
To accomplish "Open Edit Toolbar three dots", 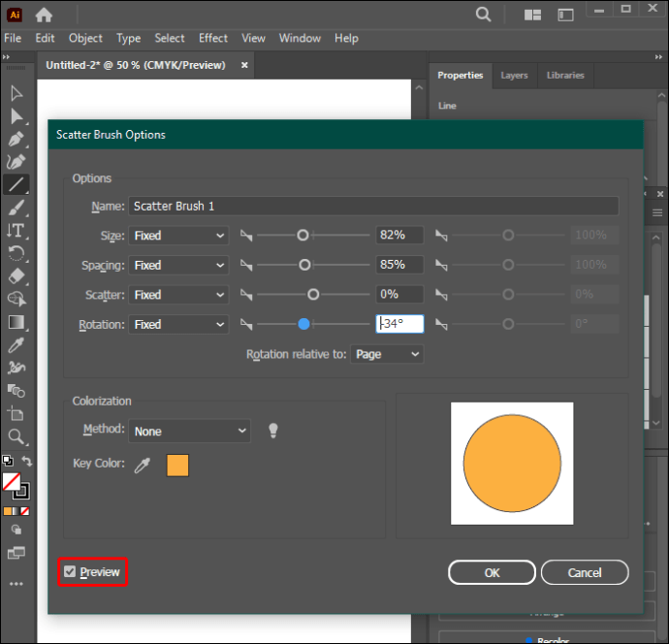I will [x=16, y=584].
